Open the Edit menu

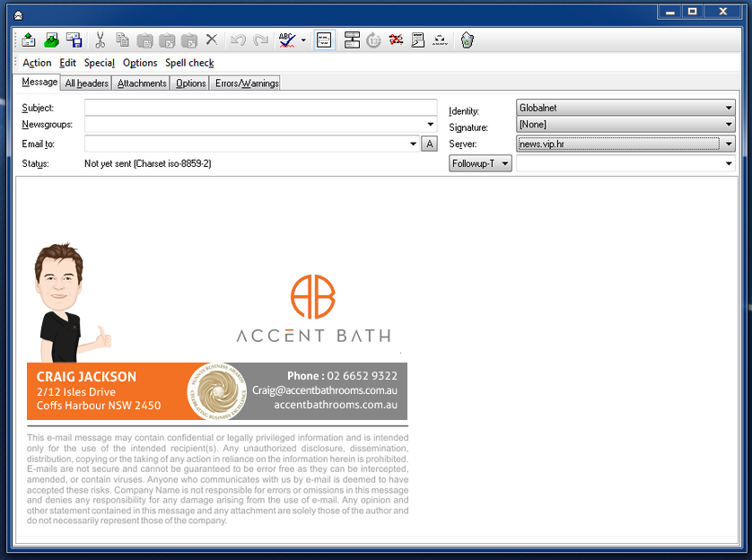(67, 63)
